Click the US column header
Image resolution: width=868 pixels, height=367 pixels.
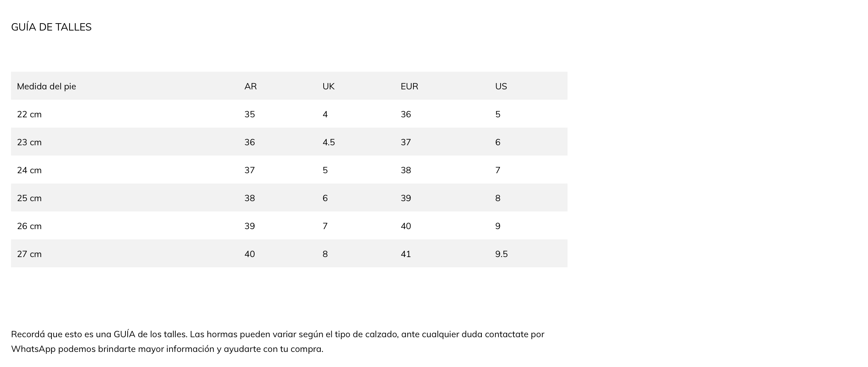point(501,86)
